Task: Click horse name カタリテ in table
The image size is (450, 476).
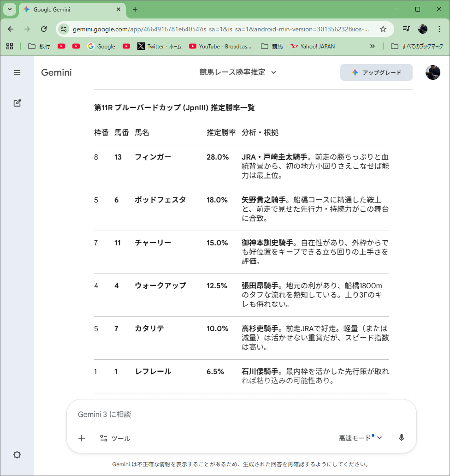Action: pyautogui.click(x=149, y=328)
